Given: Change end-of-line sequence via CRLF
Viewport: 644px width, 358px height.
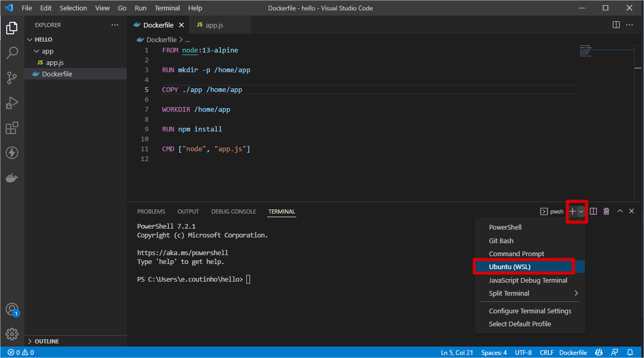Looking at the screenshot, I should (x=547, y=353).
